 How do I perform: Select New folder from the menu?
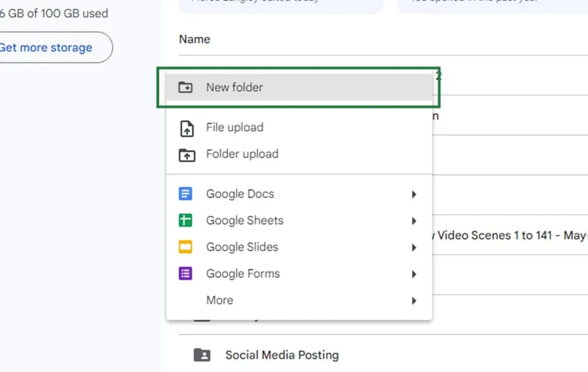[299, 87]
